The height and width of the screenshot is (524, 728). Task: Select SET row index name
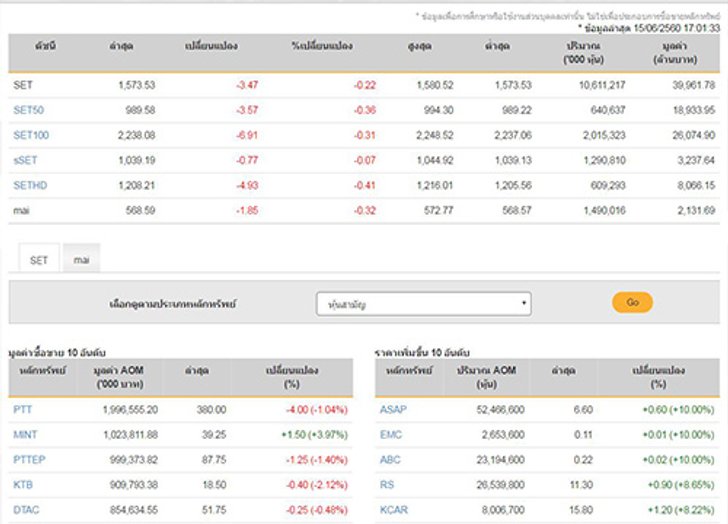[x=23, y=85]
